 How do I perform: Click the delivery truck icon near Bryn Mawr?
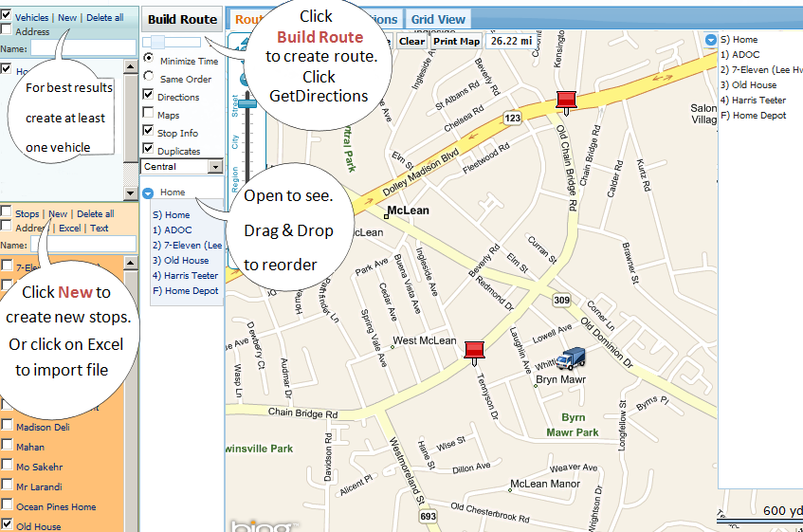click(x=571, y=358)
